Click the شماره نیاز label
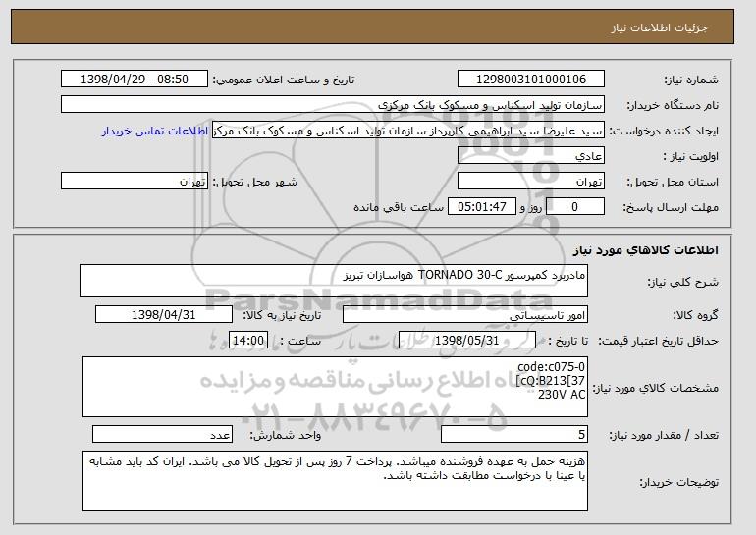 pos(691,80)
